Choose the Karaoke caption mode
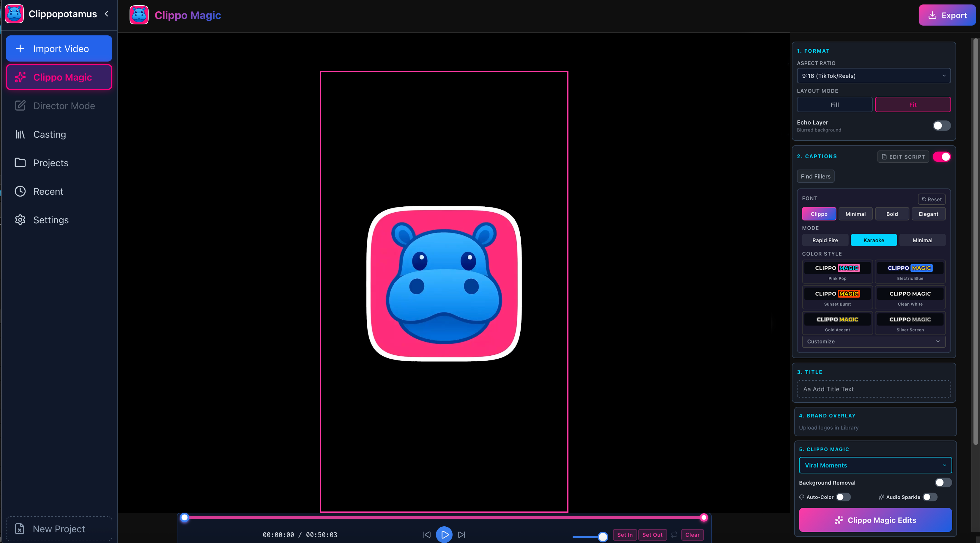Image resolution: width=980 pixels, height=543 pixels. click(x=874, y=240)
